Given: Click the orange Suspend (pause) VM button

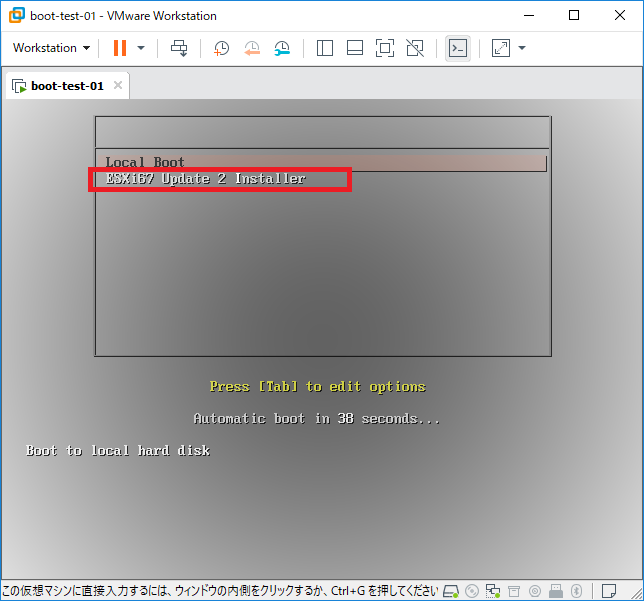Looking at the screenshot, I should [120, 48].
